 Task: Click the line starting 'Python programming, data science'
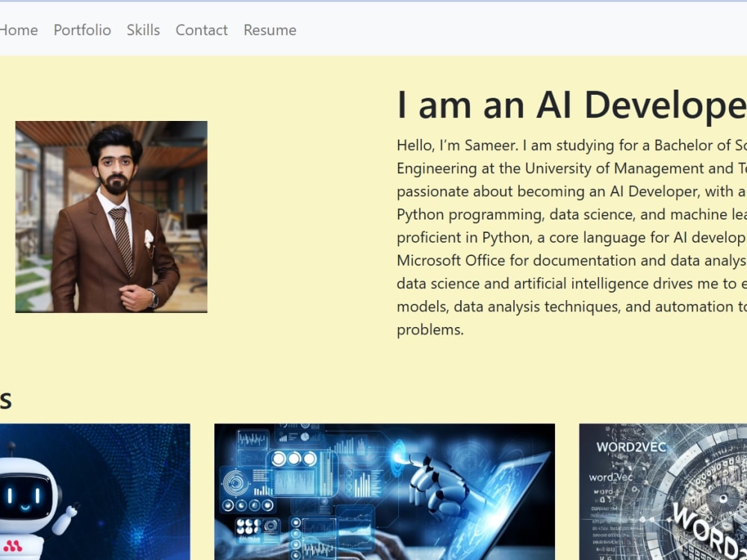click(x=571, y=215)
